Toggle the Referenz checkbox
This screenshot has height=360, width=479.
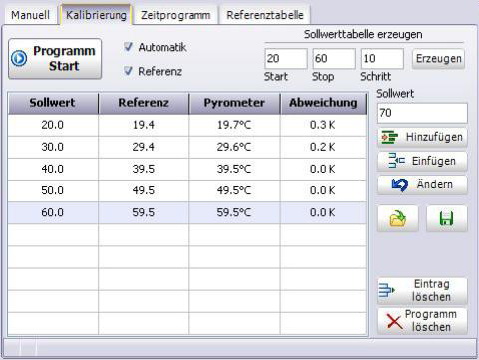pyautogui.click(x=128, y=71)
